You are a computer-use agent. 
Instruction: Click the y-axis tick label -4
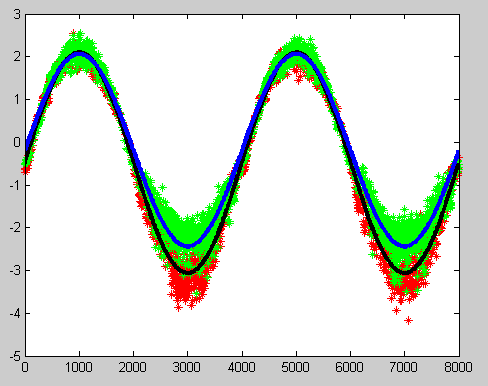pyautogui.click(x=15, y=314)
